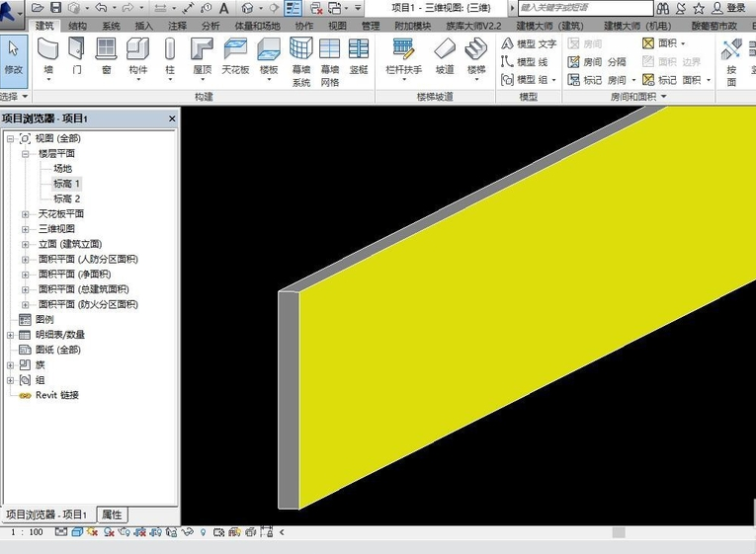Screen dimensions: 756x554
Task: Click the 模型 文字 model text button
Action: (x=529, y=43)
